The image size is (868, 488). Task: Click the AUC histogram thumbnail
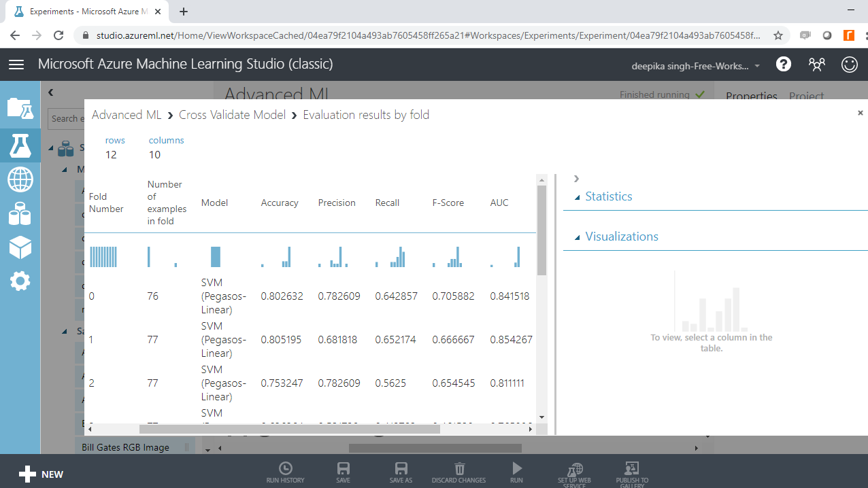(x=505, y=257)
